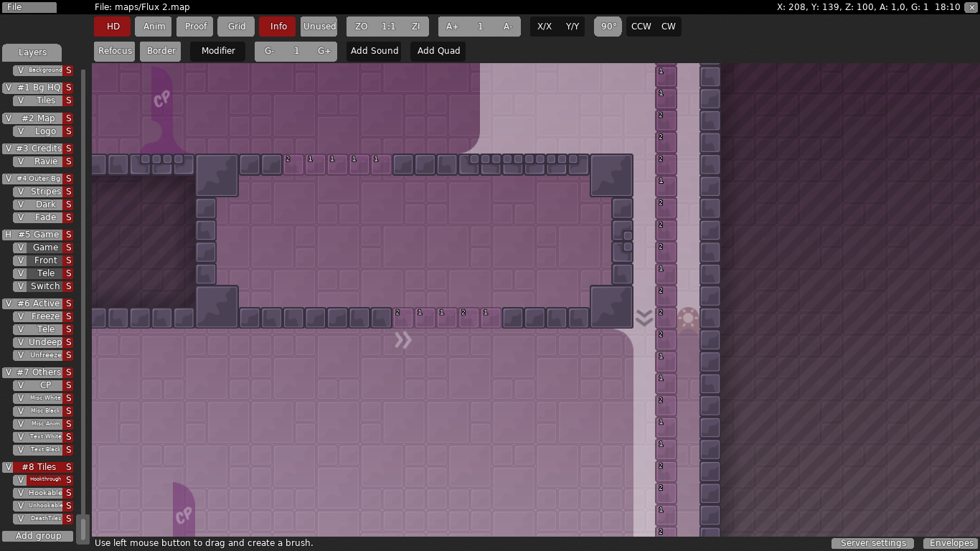Increase grid size with G+
This screenshot has height=551, width=980.
point(324,51)
